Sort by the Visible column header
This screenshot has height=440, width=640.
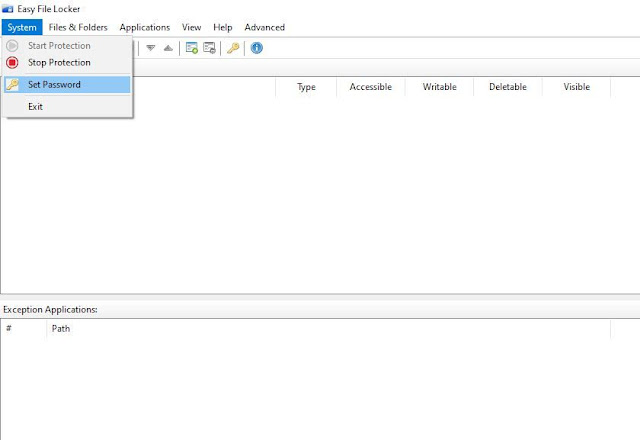[x=576, y=87]
